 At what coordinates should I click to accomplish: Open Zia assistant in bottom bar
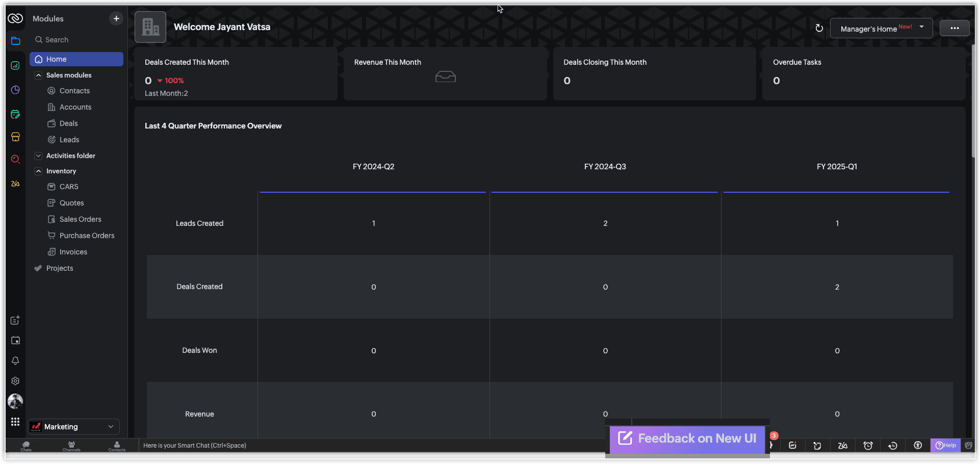(843, 446)
